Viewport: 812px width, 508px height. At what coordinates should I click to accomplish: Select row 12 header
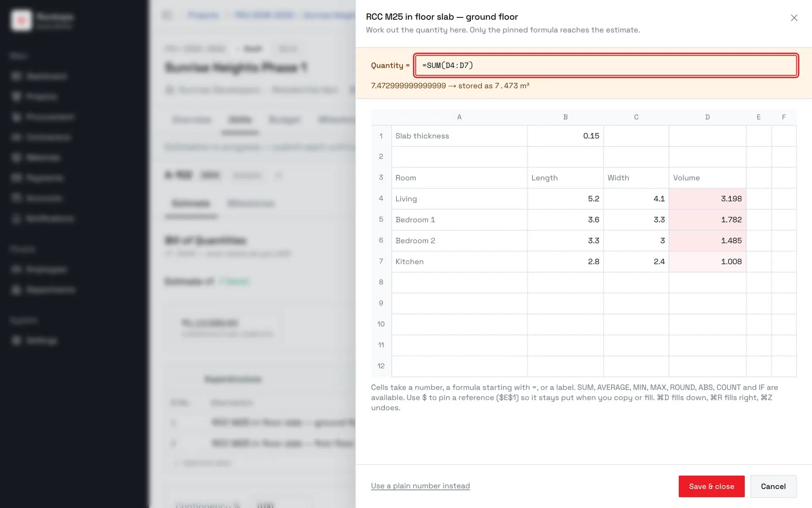click(381, 366)
